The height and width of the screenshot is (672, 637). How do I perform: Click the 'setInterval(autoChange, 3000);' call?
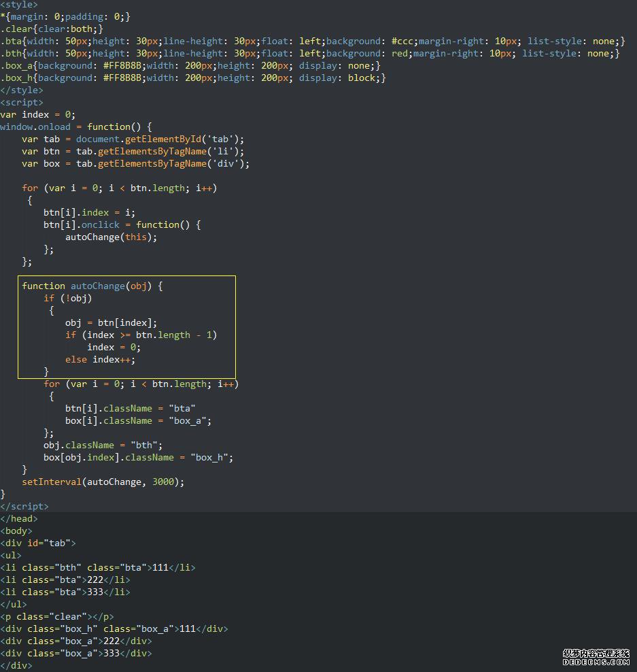point(103,482)
